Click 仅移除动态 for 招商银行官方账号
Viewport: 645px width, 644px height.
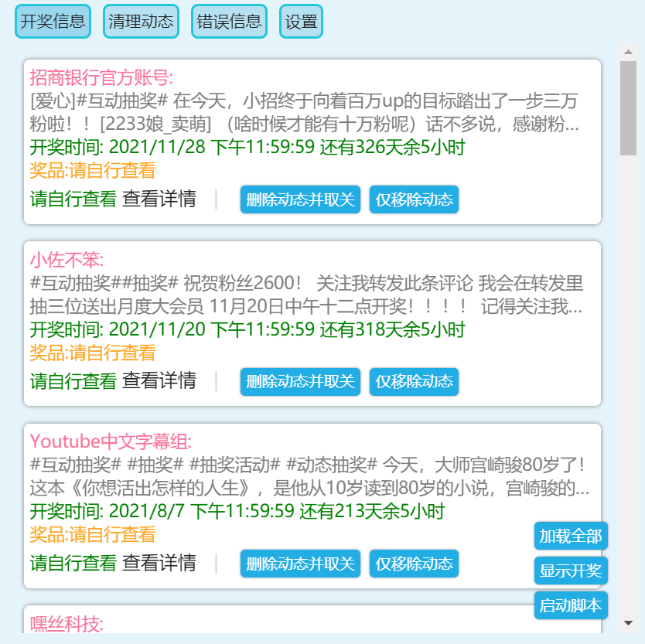[414, 199]
